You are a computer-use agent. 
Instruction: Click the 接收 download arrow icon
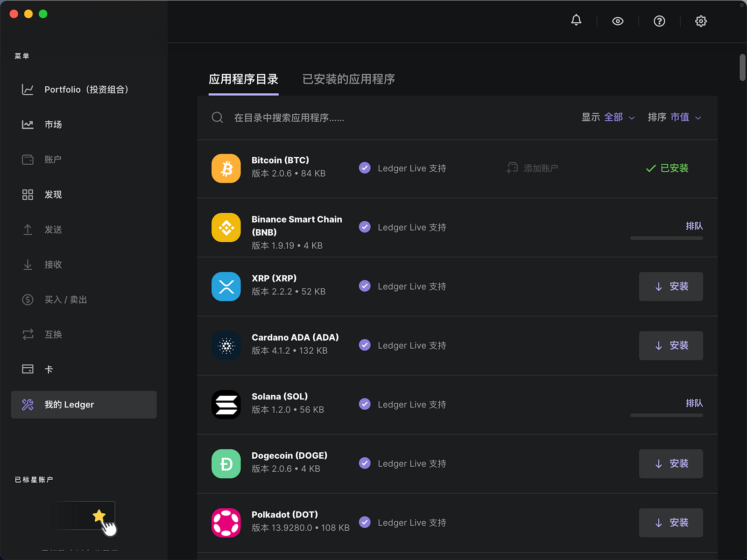pos(28,265)
